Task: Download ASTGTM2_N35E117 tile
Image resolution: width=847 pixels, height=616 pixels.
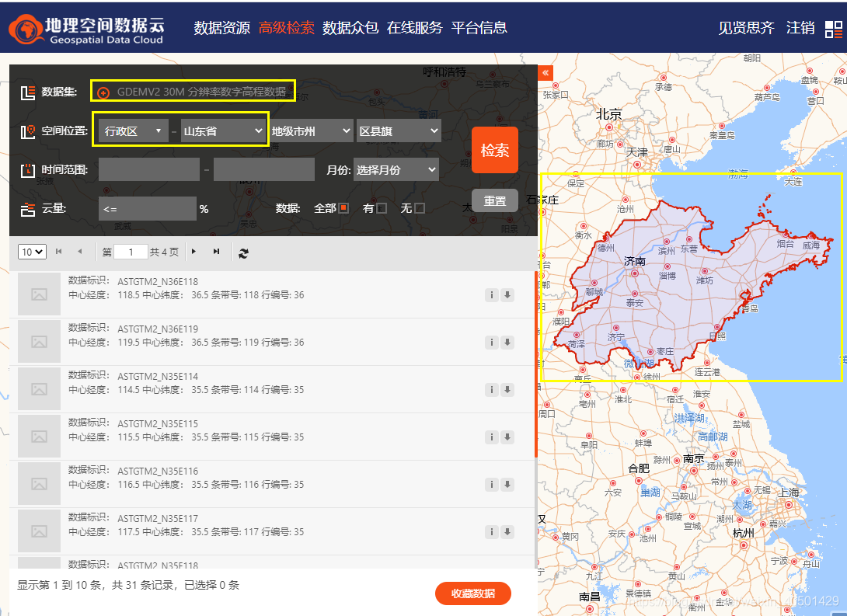Action: [x=507, y=532]
